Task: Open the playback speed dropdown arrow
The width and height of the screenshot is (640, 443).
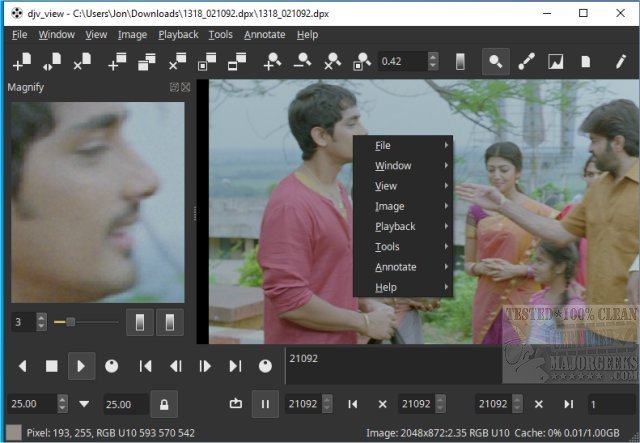Action: coord(84,404)
